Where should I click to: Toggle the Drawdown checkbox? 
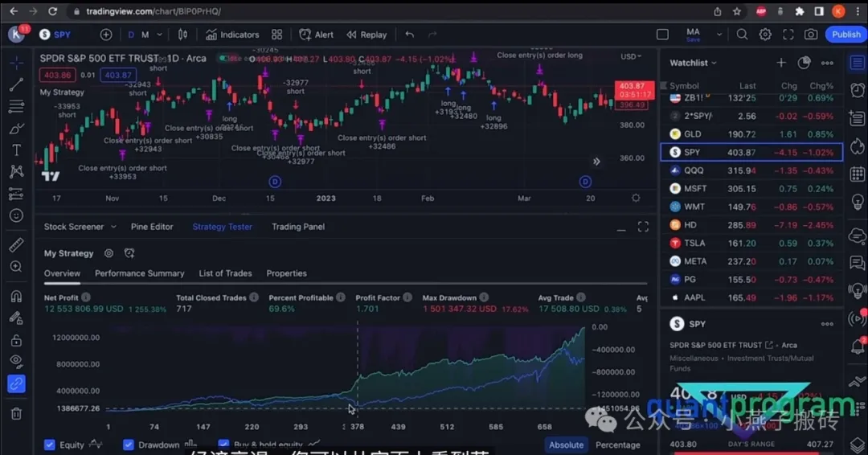point(129,445)
